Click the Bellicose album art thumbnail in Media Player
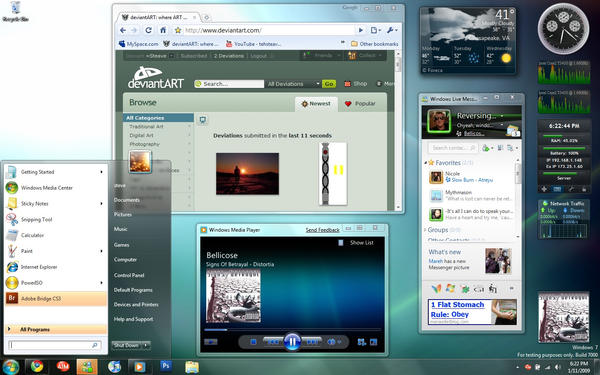 pos(233,295)
